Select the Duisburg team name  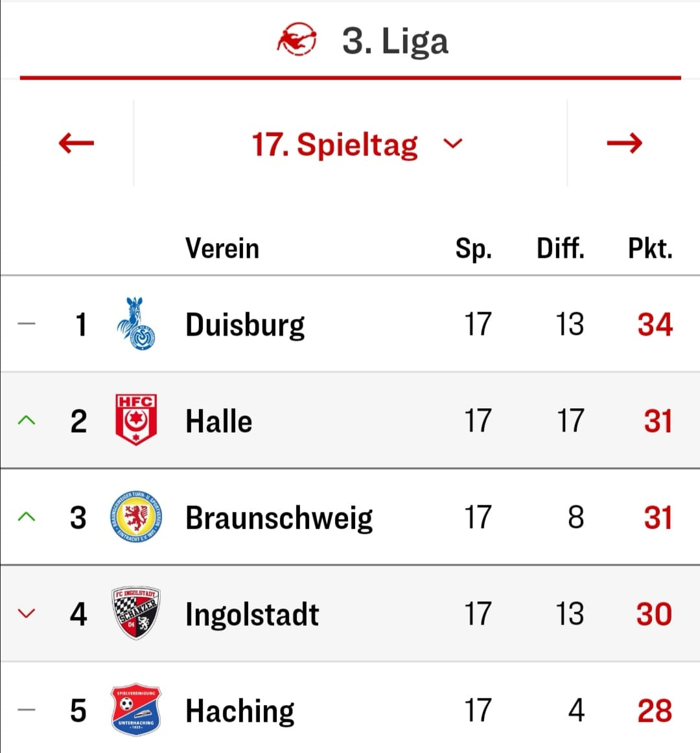click(x=245, y=325)
